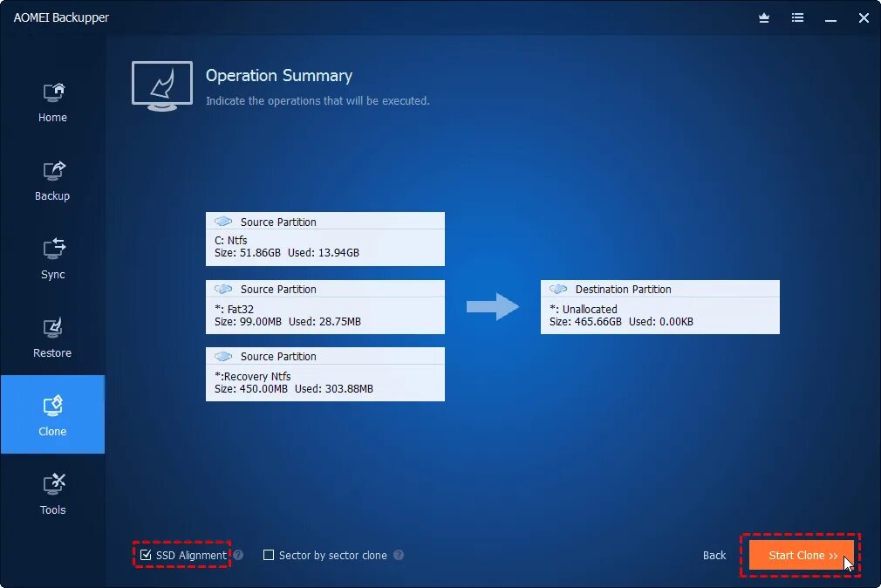881x588 pixels.
Task: Click 'Size: 450.00MB' recovery text
Action: click(250, 388)
